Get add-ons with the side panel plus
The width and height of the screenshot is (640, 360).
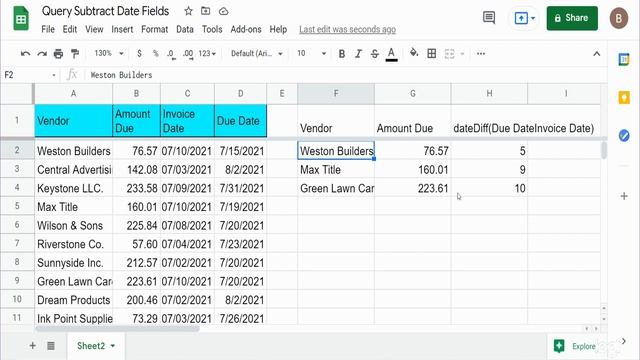click(x=624, y=196)
